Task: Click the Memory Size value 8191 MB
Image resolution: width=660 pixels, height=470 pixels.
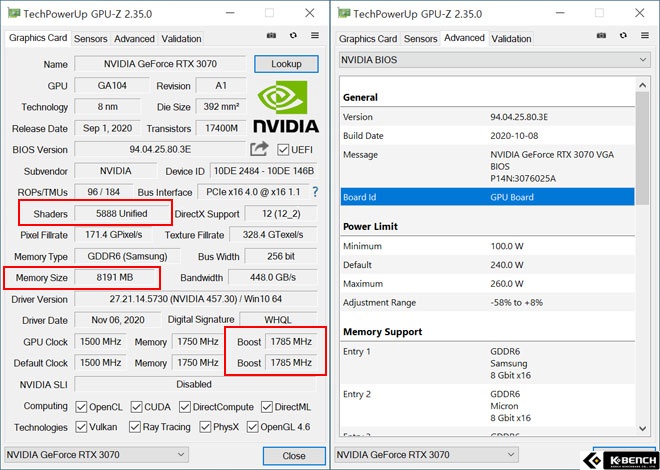Action: [115, 277]
